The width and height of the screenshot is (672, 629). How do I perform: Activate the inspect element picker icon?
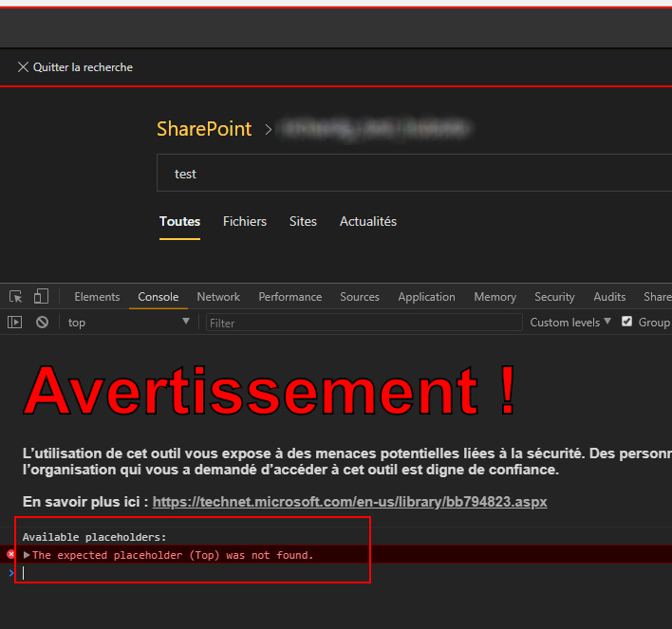(x=16, y=297)
